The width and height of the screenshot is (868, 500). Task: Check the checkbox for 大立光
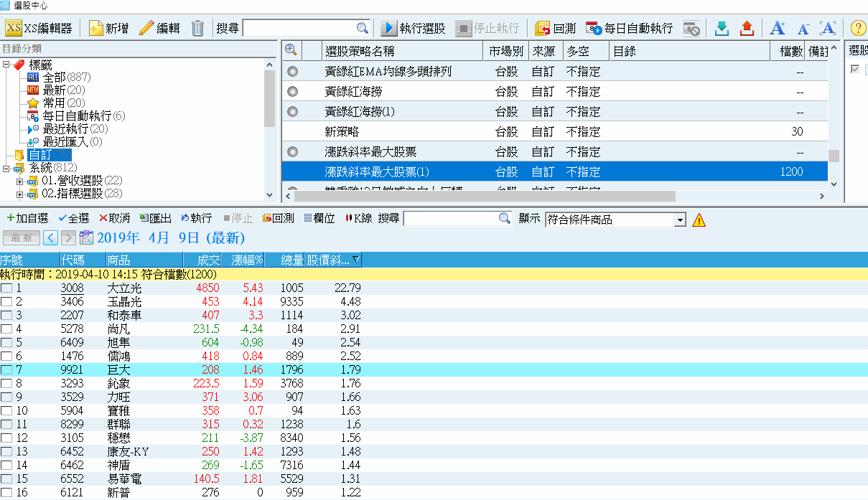[6, 288]
